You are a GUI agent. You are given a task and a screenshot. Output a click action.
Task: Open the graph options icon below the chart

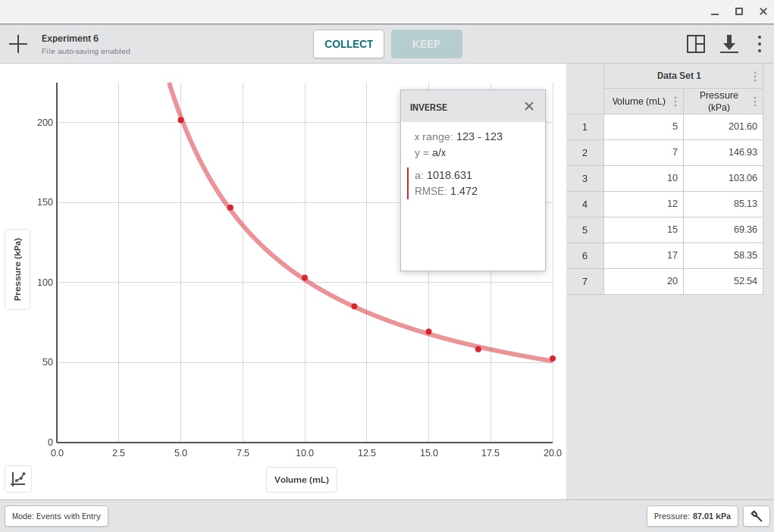point(17,479)
